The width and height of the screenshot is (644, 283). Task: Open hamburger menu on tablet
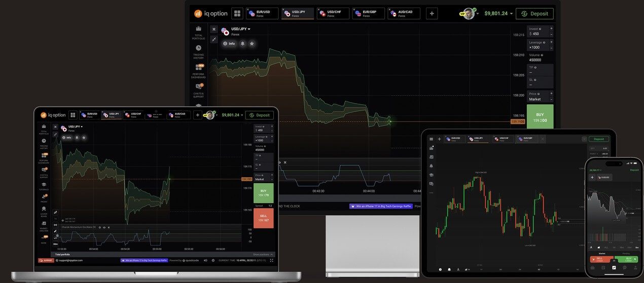pyautogui.click(x=432, y=139)
